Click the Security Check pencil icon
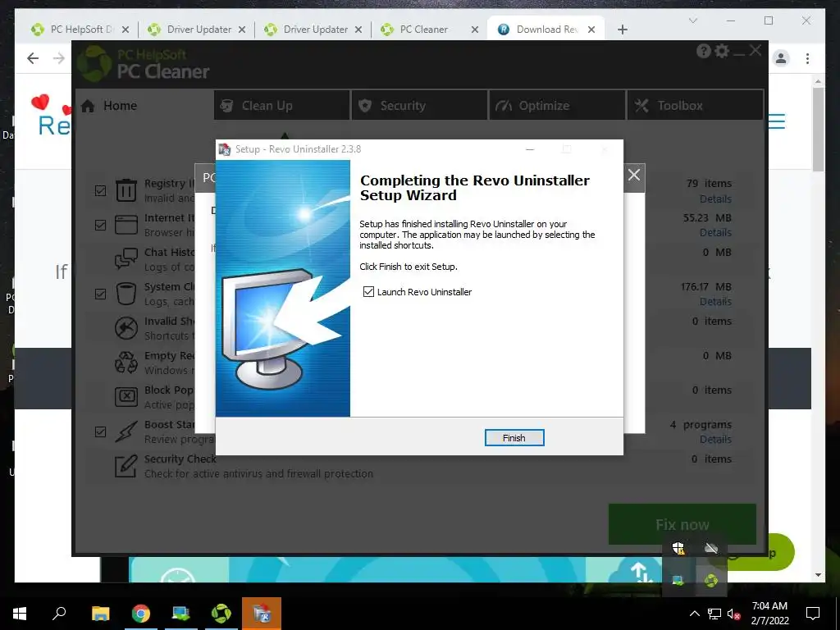The height and width of the screenshot is (630, 840). tap(126, 466)
